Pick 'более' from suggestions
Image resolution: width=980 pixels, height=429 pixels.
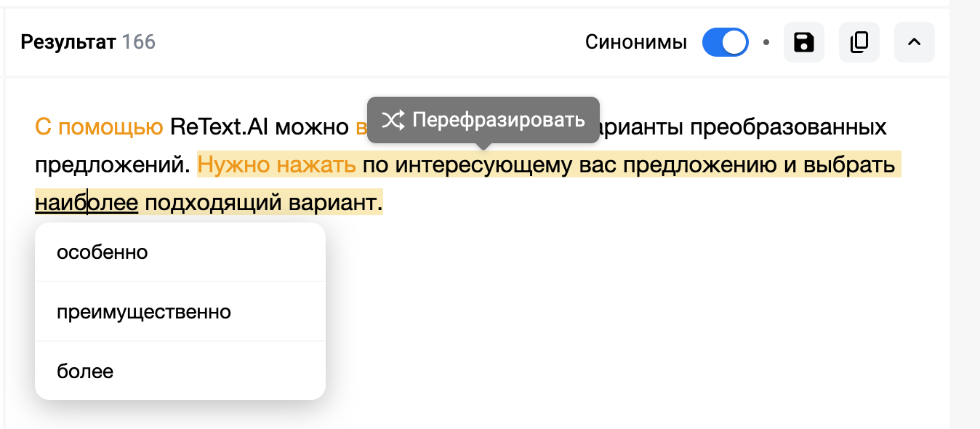point(85,371)
